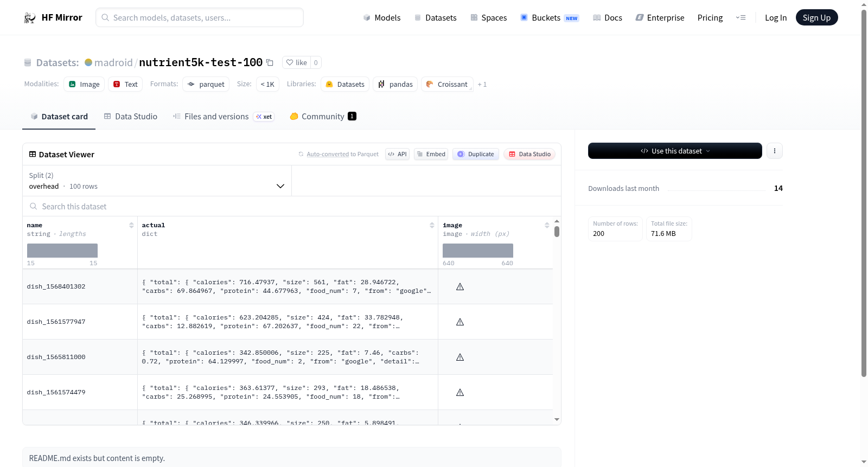Screen dimensions: 868x467
Task: Open the Docs nav item
Action: (x=608, y=18)
